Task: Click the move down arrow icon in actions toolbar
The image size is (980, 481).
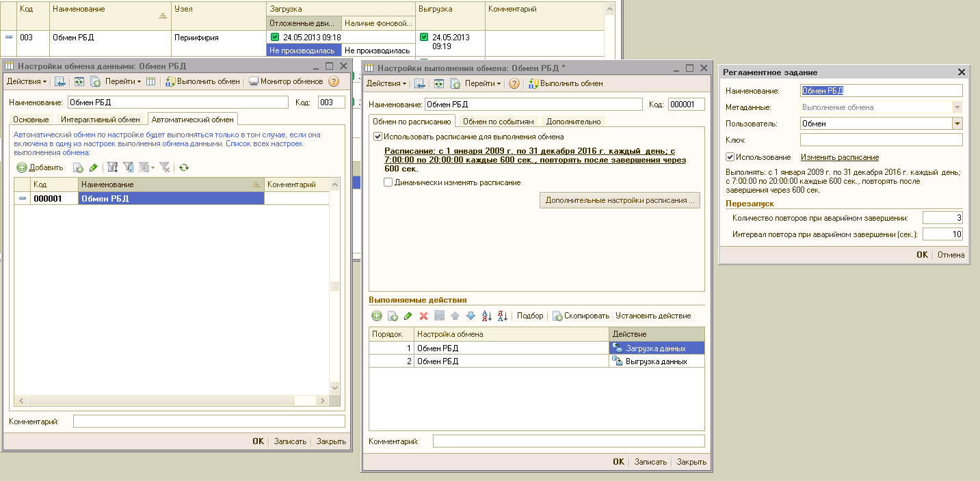Action: pos(471,316)
